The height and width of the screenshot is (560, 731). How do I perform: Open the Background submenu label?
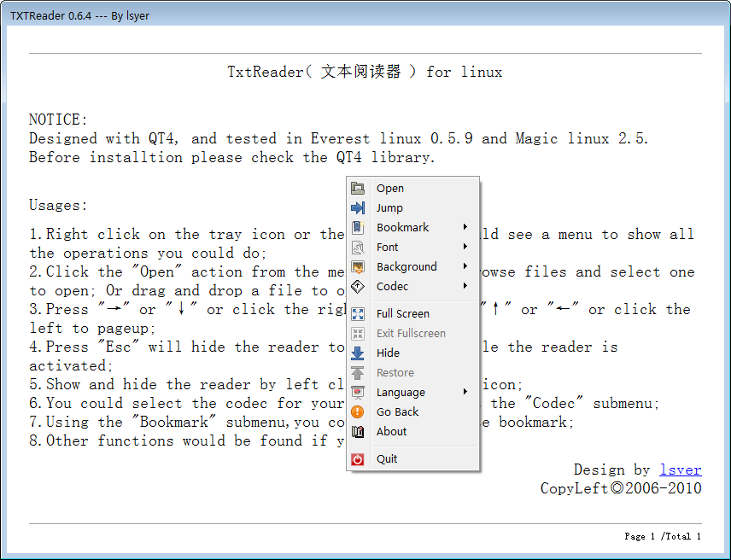pos(406,266)
